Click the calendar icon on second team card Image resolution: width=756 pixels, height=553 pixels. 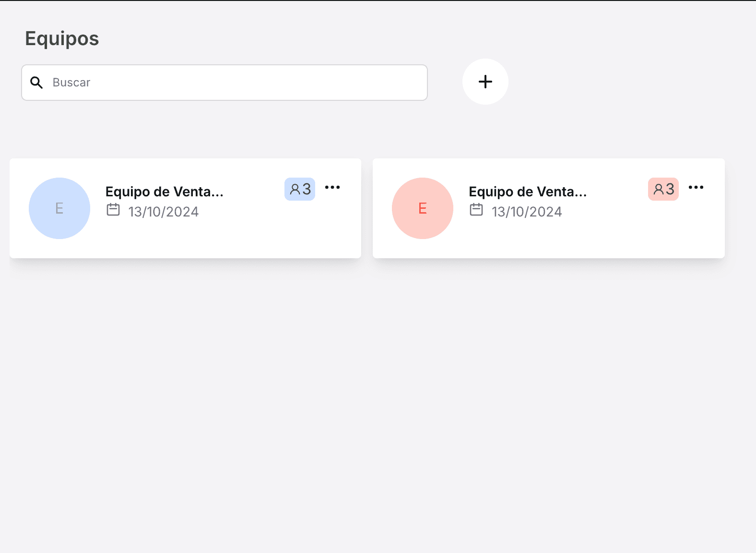point(476,210)
